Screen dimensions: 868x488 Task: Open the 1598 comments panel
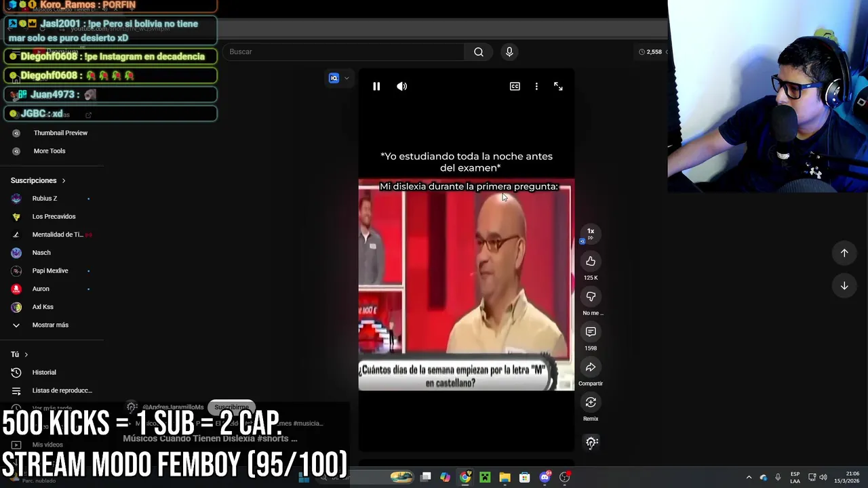(x=591, y=332)
